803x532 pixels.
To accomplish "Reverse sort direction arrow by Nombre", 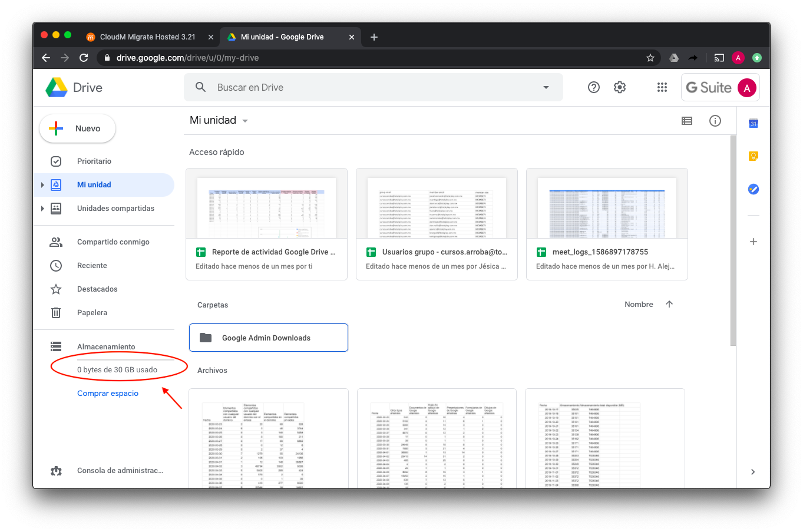I will click(669, 304).
